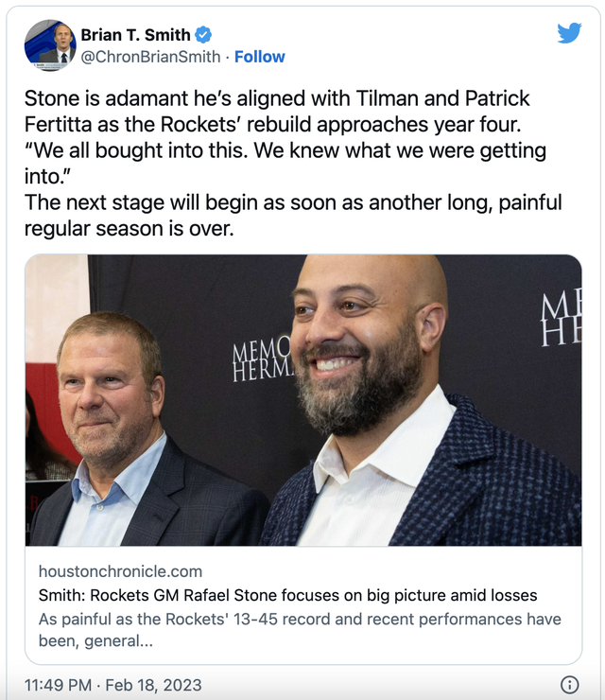Click the "MEMO HERM" backdrop text in photo
Image resolution: width=605 pixels, height=700 pixels.
[259, 363]
